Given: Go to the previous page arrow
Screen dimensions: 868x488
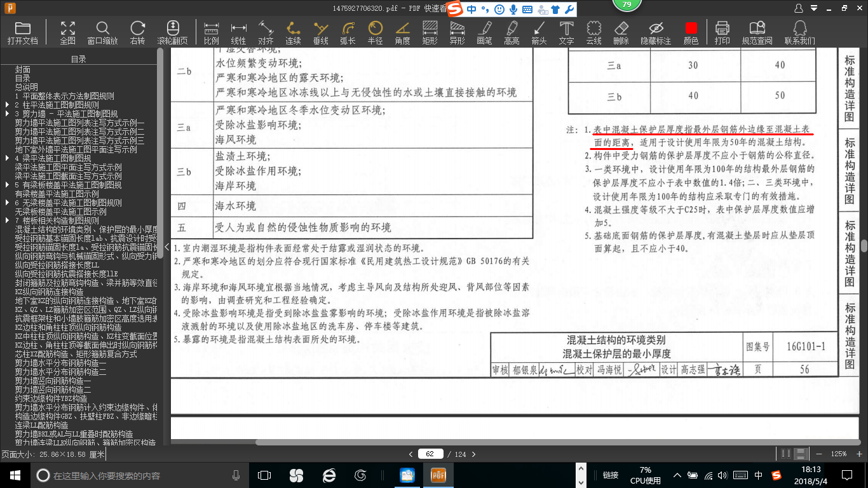Looking at the screenshot, I should click(x=410, y=454).
